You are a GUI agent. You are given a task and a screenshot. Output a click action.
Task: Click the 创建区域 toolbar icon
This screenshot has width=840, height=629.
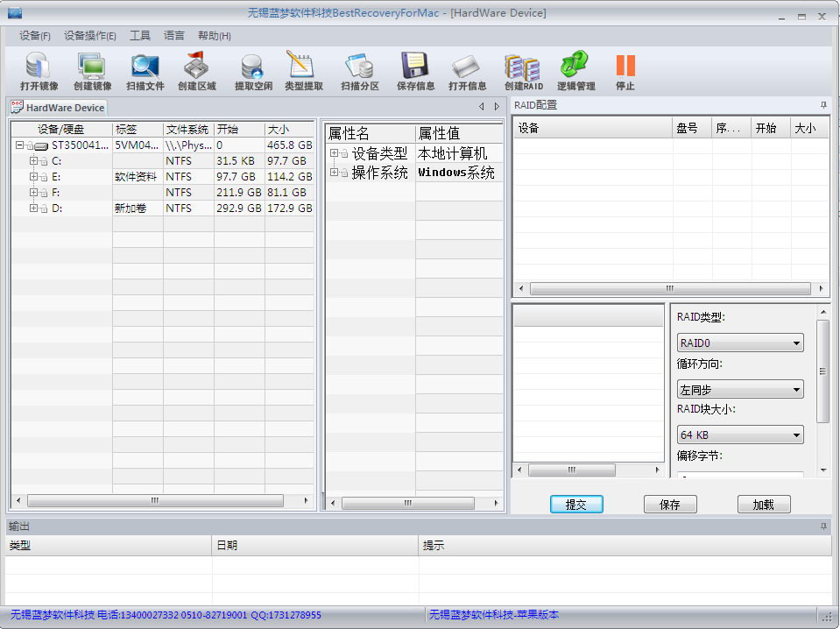pyautogui.click(x=196, y=67)
